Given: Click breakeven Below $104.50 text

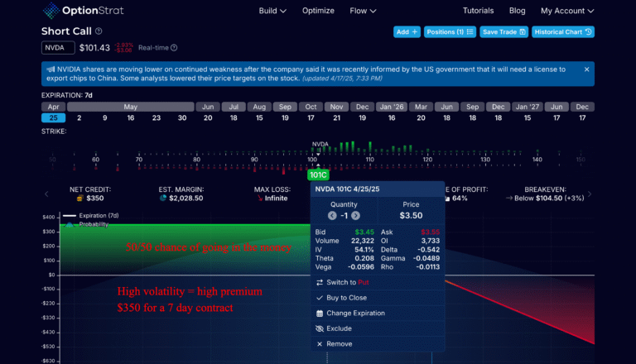Looking at the screenshot, I should point(549,199).
